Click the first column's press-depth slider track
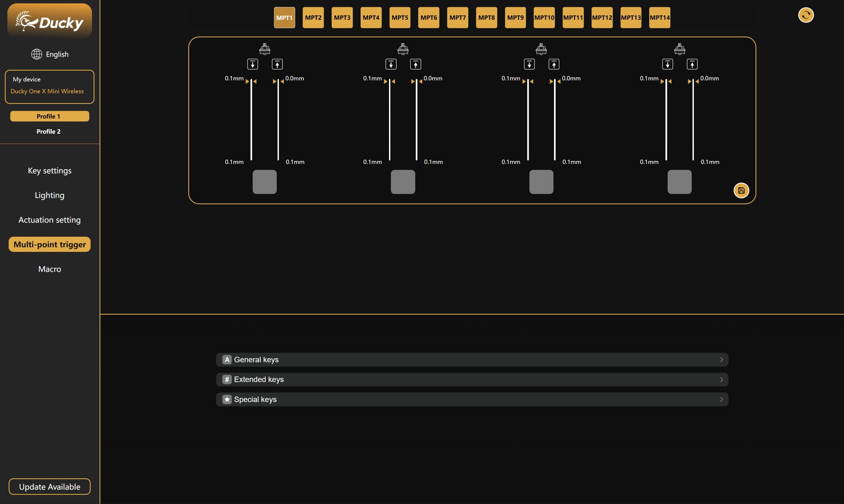 tap(251, 120)
